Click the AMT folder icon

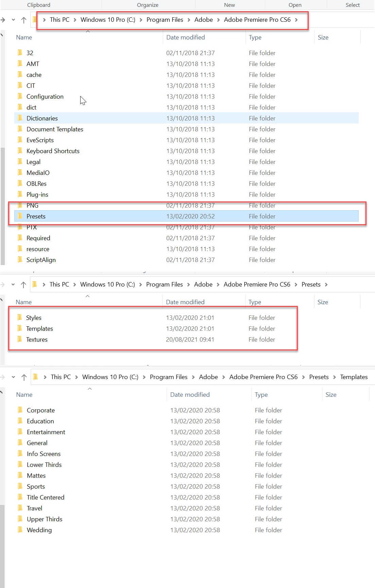coord(20,64)
